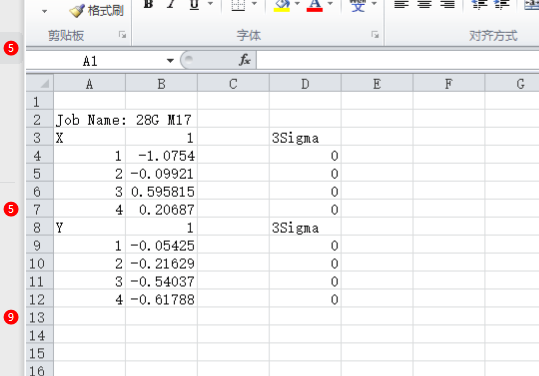Screen dimensions: 539x376
Task: Click cell D12 containing 0
Action: pyautogui.click(x=305, y=299)
